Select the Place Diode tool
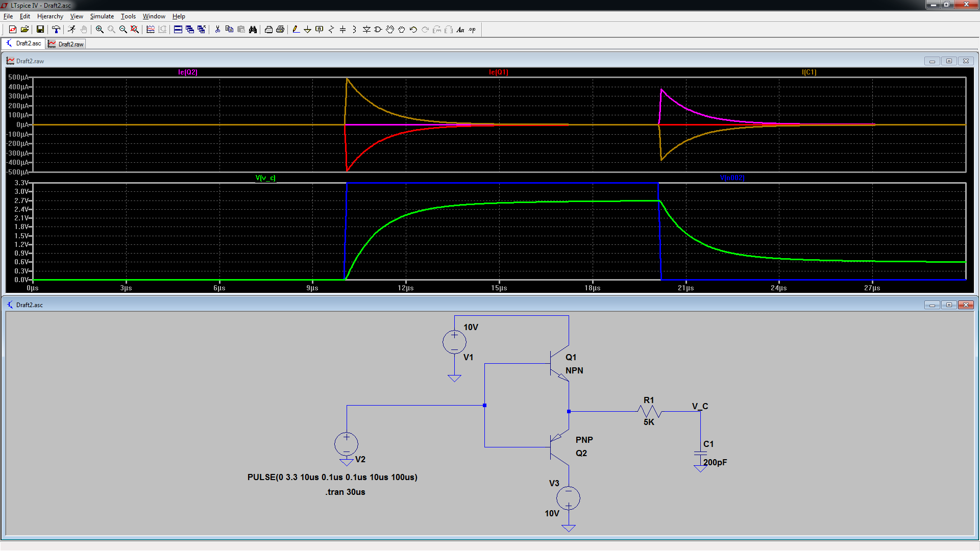Viewport: 980px width, 551px height. click(x=366, y=30)
